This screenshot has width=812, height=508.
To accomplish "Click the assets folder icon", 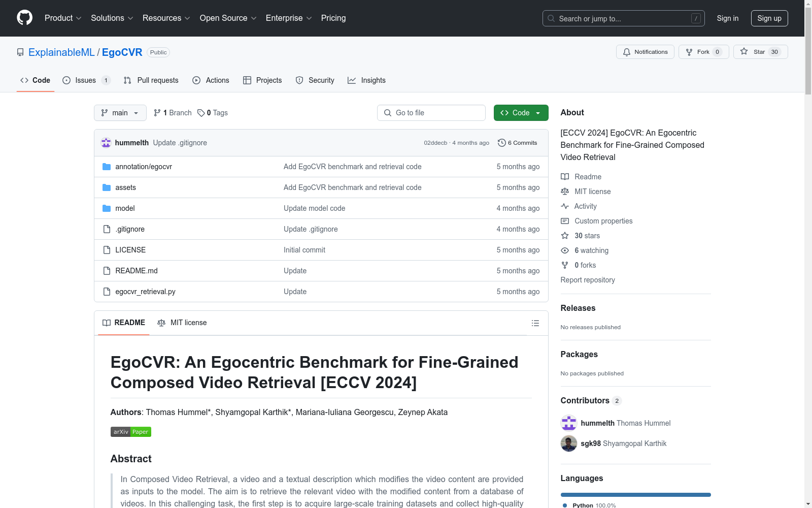I will (x=107, y=187).
